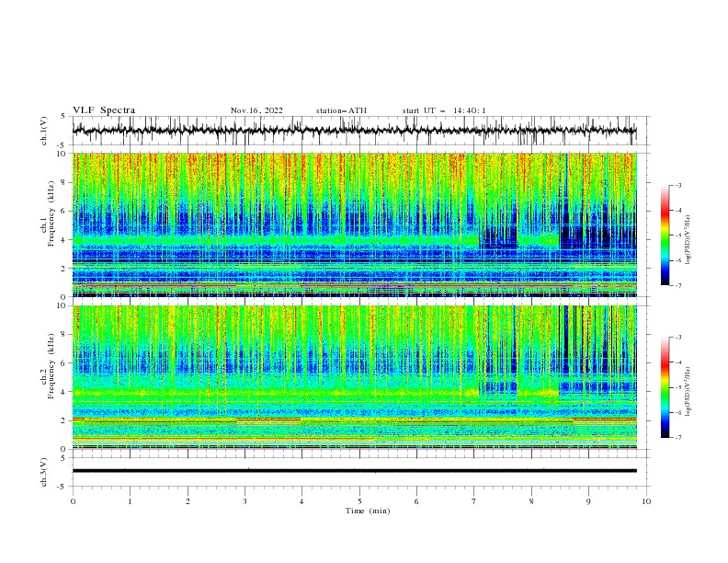Click the 'start UT = 14:40:1' text

444,110
